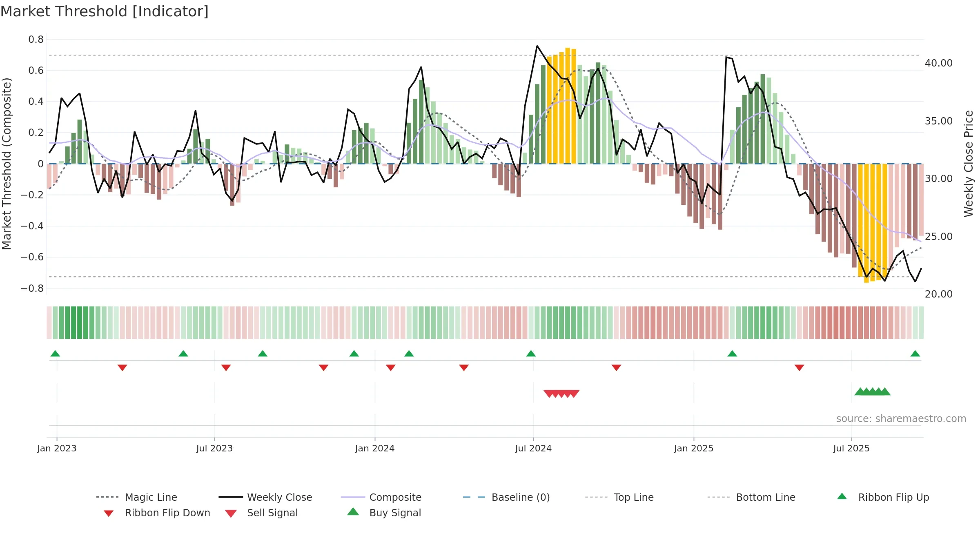
Task: Toggle the Magic Line legend entry
Action: [x=136, y=497]
